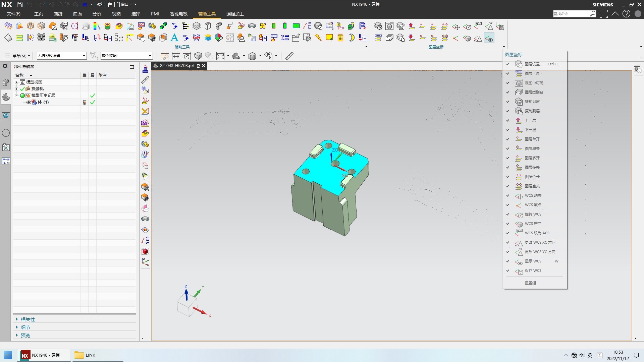Click the view triad in viewport corner
This screenshot has height=362, width=644.
193,301
